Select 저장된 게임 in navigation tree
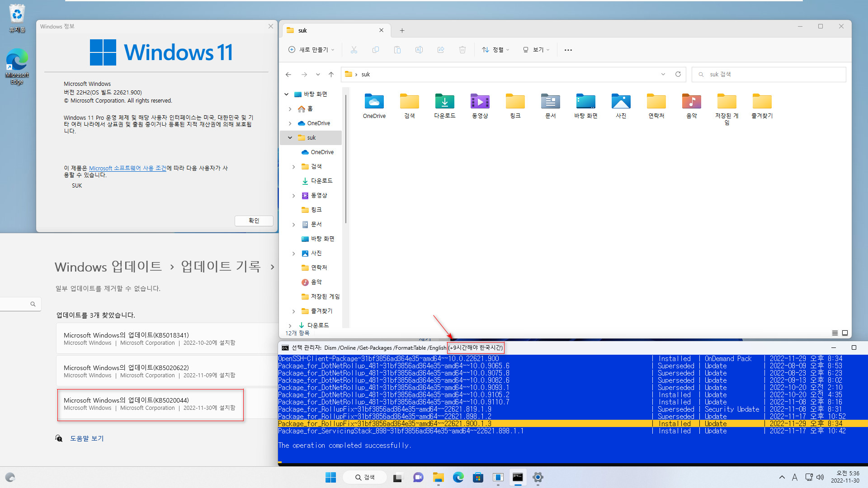This screenshot has width=868, height=488. 325,296
